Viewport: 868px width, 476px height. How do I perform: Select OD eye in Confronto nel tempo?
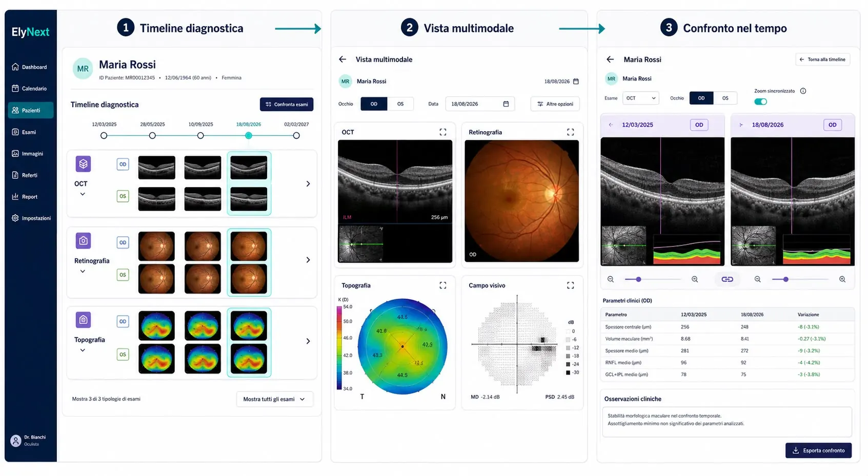[x=701, y=98]
